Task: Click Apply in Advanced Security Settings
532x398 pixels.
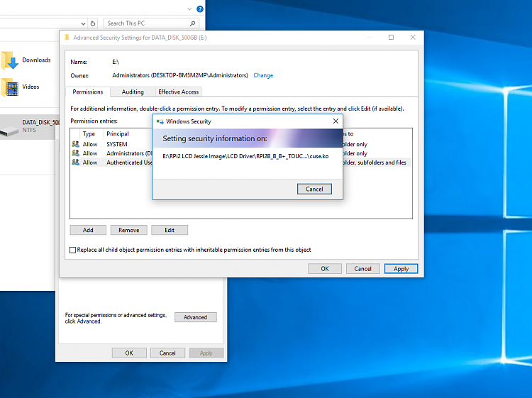Action: (x=401, y=269)
